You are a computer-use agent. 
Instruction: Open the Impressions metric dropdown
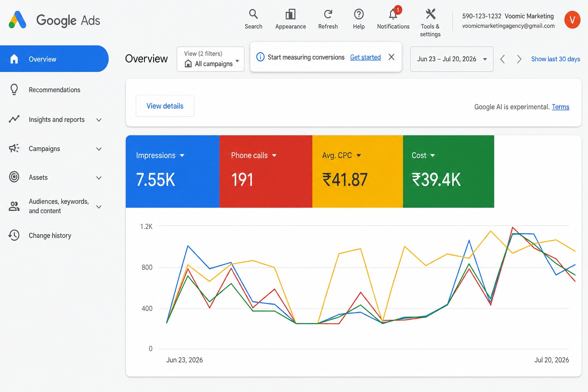(182, 155)
